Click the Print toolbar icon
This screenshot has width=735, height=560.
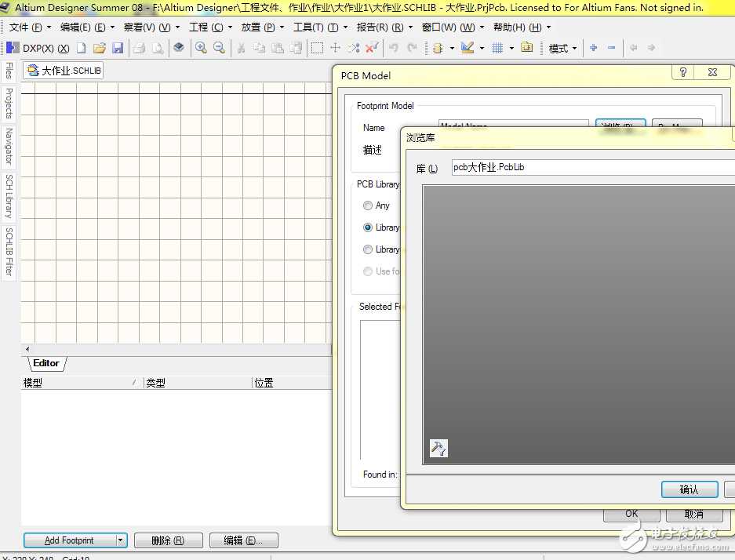tap(139, 48)
